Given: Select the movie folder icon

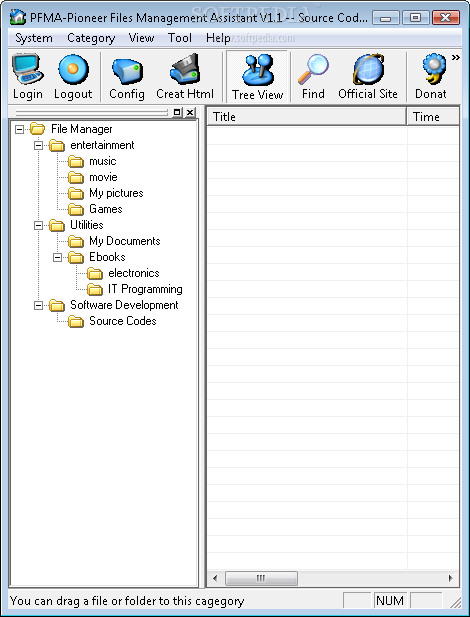Looking at the screenshot, I should point(76,177).
